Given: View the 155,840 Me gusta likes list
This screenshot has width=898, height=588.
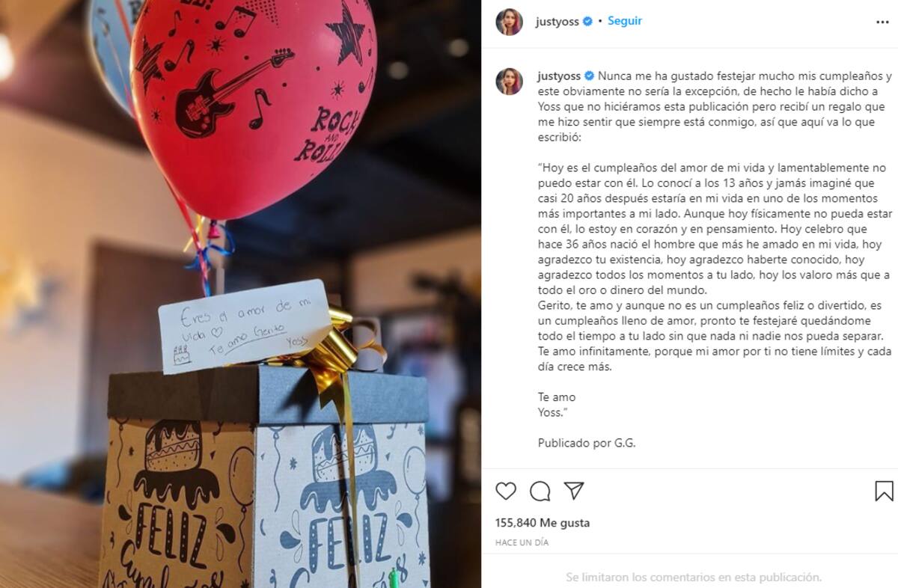Looking at the screenshot, I should pyautogui.click(x=543, y=523).
